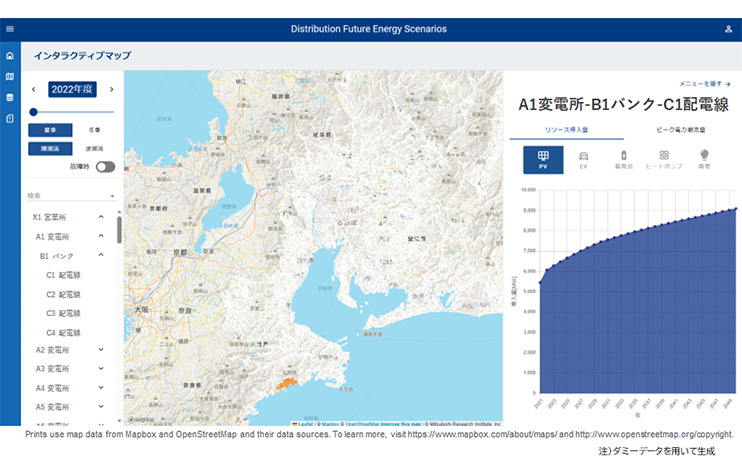Open the document report sidebar icon
The width and height of the screenshot is (742, 475).
click(x=10, y=118)
